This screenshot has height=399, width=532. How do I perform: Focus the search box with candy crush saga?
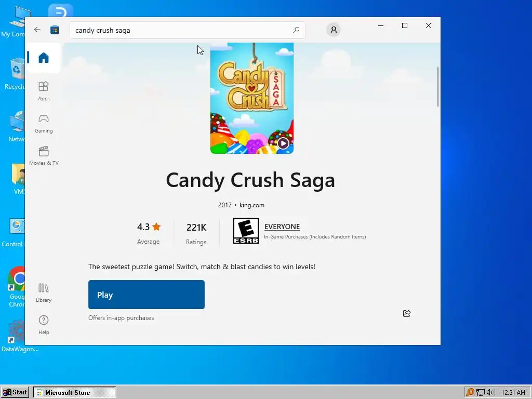(x=187, y=30)
